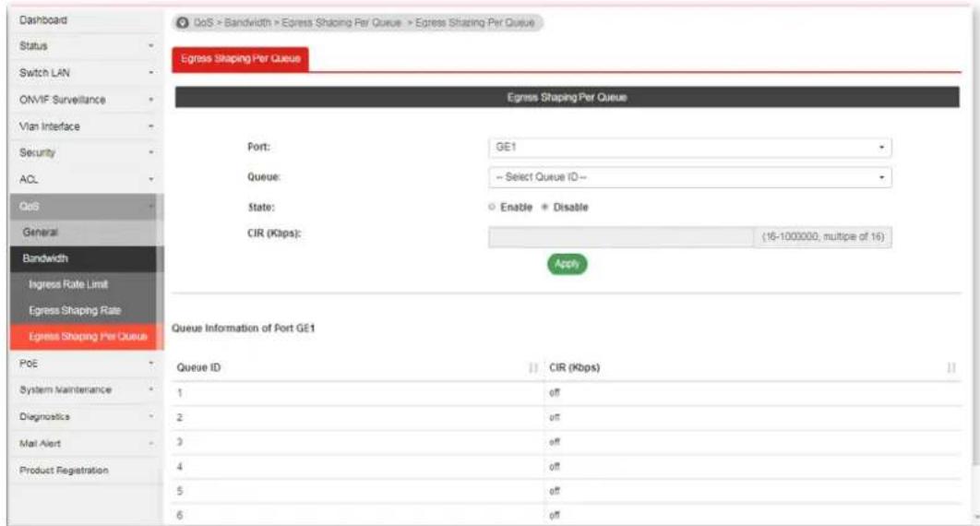Open the Security sidebar menu
Screen dimensions: 980x526
pos(86,152)
